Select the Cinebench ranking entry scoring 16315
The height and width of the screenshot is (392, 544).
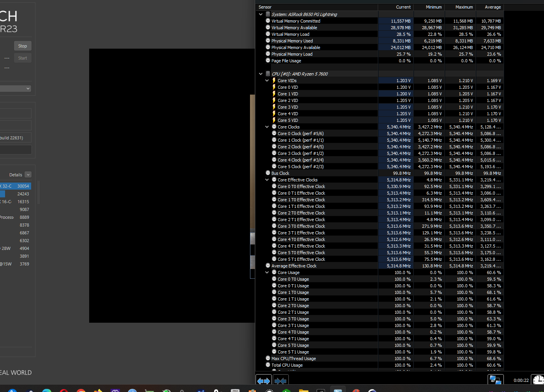[x=16, y=202]
